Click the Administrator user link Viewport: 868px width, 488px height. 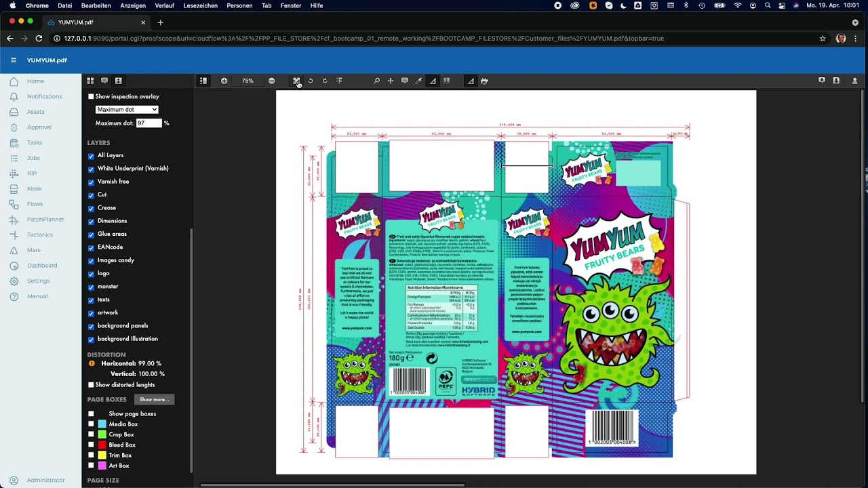tap(46, 481)
